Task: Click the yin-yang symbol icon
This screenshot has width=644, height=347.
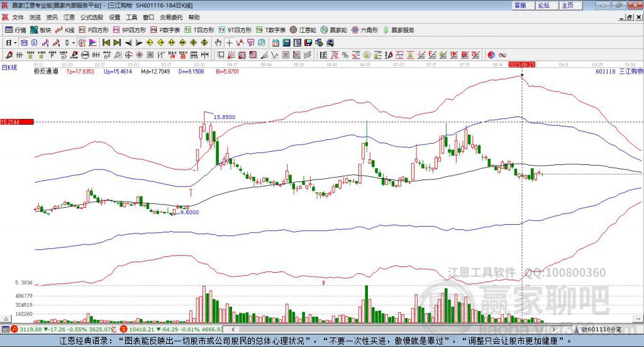Action: [x=491, y=55]
